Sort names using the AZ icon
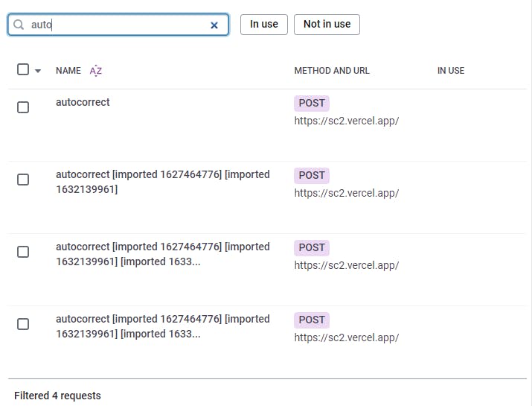This screenshot has height=406, width=532. tap(96, 71)
